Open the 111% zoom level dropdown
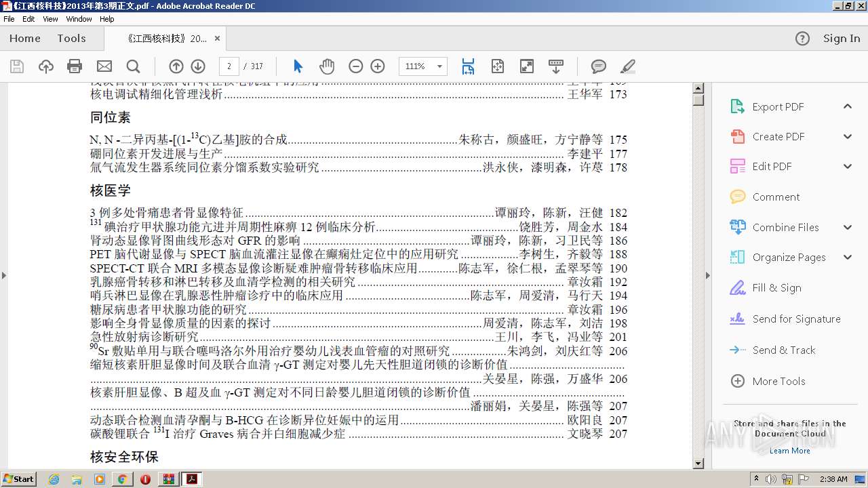The height and width of the screenshot is (488, 868). click(439, 66)
